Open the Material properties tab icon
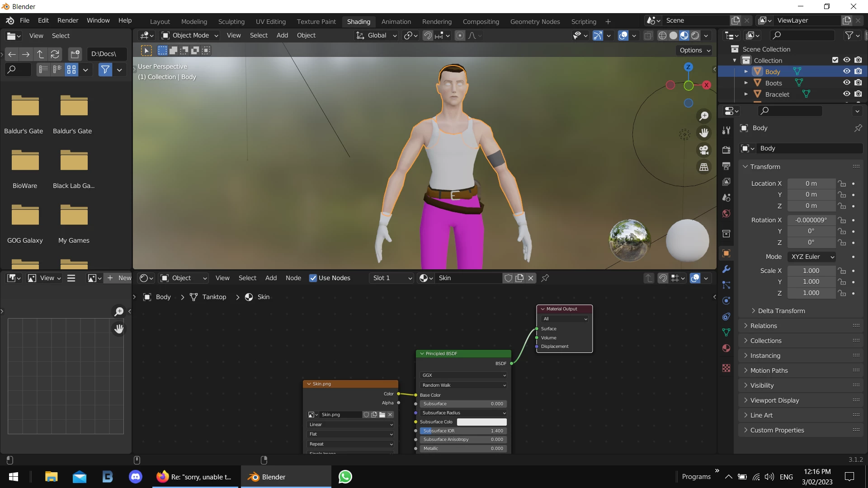The height and width of the screenshot is (488, 868). [726, 348]
